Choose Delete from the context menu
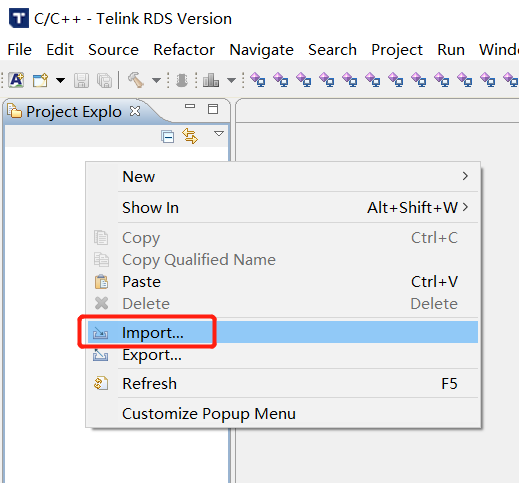519x483 pixels. 283,304
